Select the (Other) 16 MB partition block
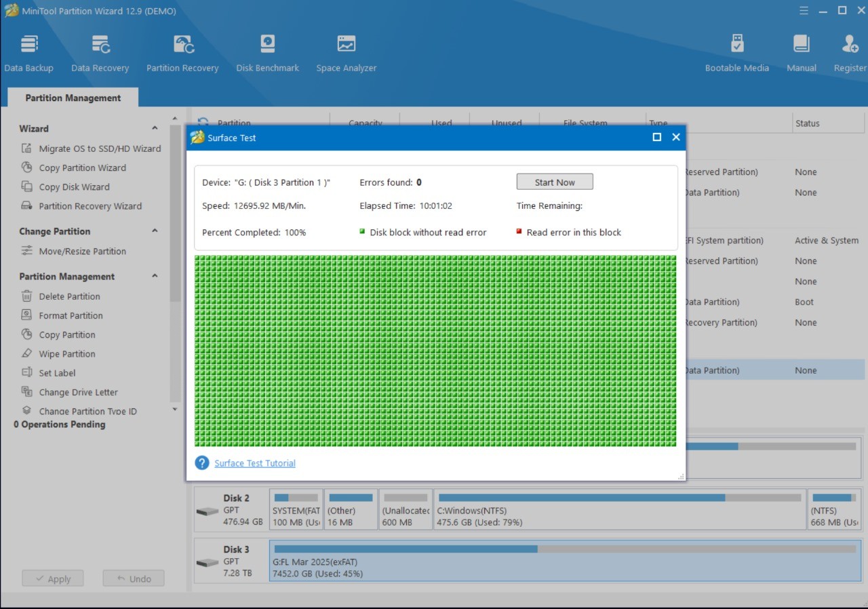The height and width of the screenshot is (609, 868). [351, 509]
